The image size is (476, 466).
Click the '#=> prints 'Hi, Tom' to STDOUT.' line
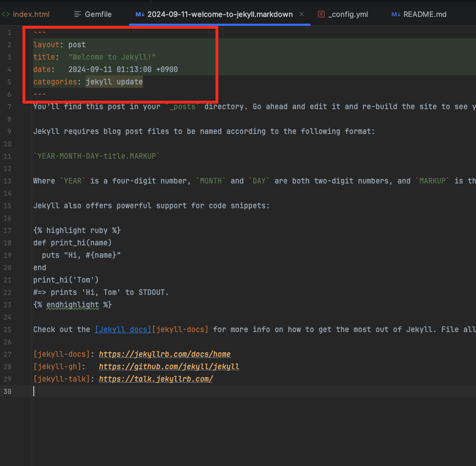pyautogui.click(x=101, y=292)
